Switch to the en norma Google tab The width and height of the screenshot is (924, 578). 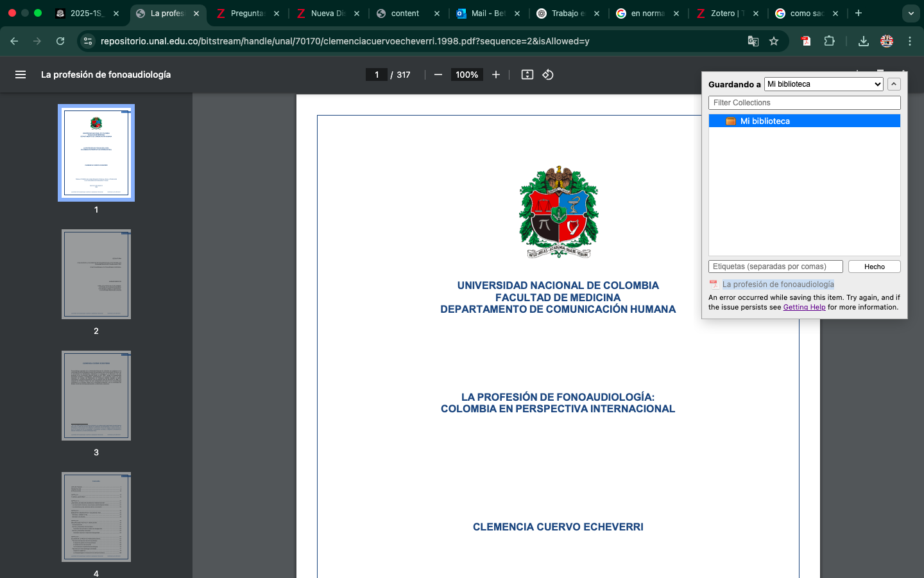coord(647,13)
